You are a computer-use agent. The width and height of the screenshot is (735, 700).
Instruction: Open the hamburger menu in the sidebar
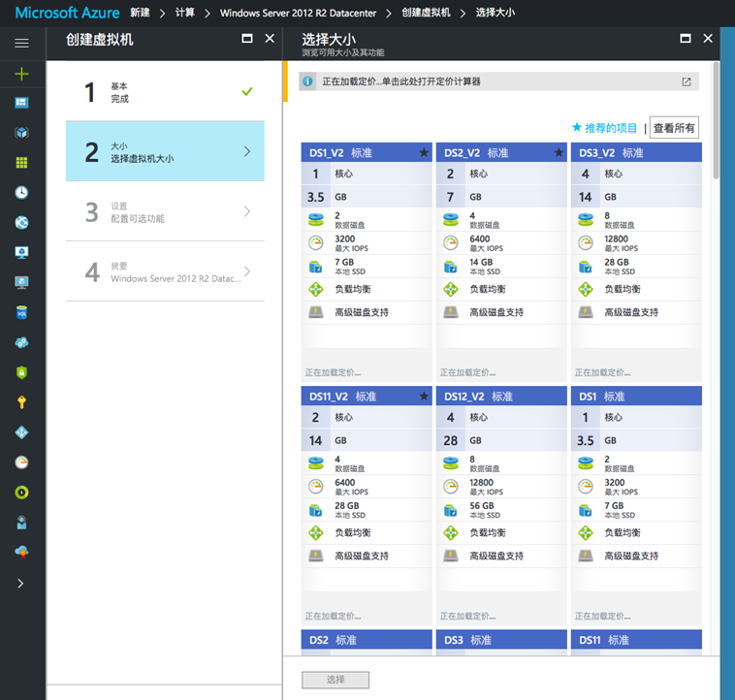pyautogui.click(x=21, y=43)
